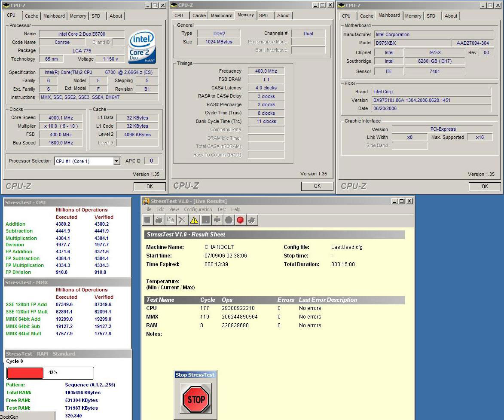Click the Southbridge 82801GB (ICH7) field
Image resolution: width=504 pixels, height=420 pixels.
coord(434,61)
